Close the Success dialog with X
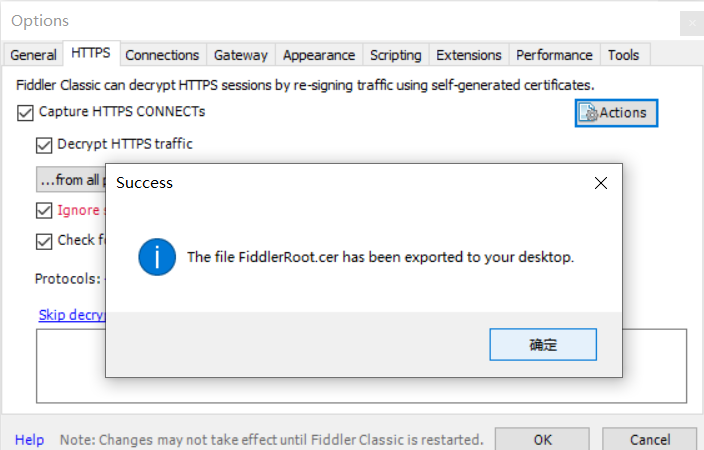704x450 pixels. click(x=601, y=183)
